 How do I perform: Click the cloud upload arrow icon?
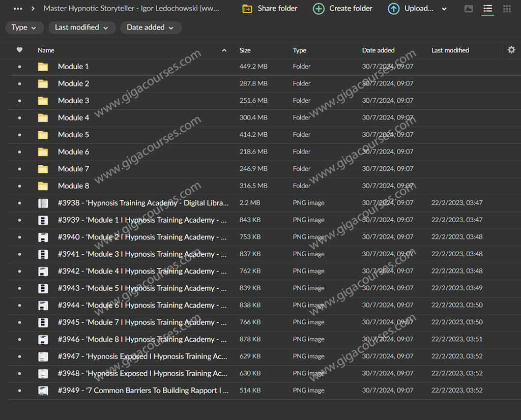[x=393, y=9]
